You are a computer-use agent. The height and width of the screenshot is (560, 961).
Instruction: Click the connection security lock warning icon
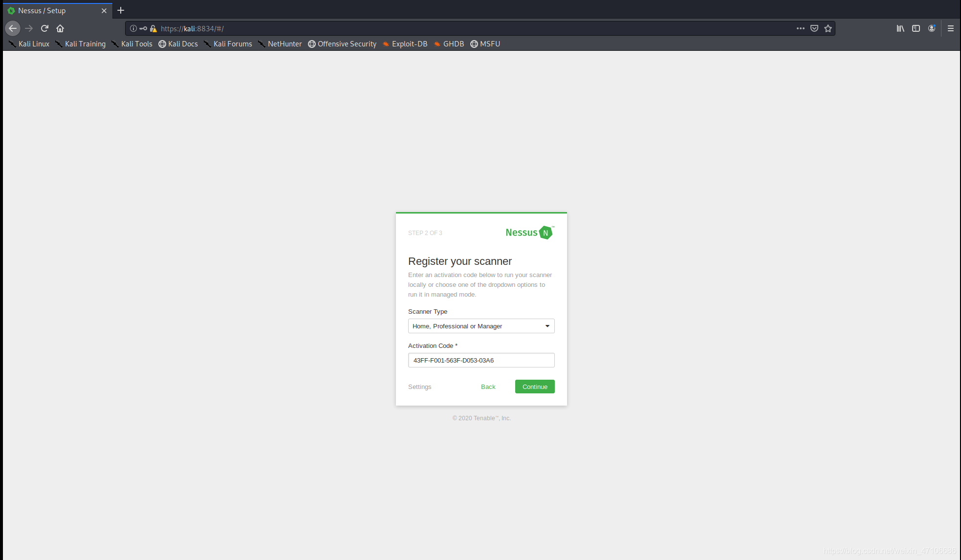pyautogui.click(x=153, y=28)
